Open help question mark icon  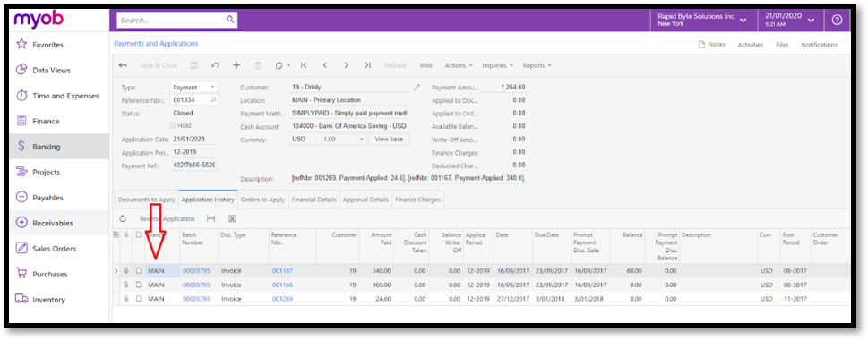[837, 20]
